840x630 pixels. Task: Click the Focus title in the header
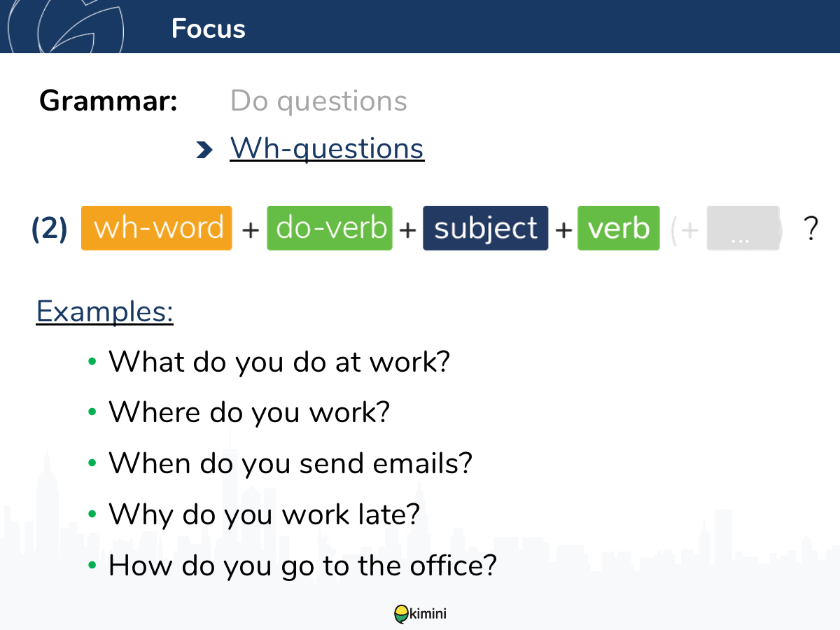pos(209,29)
